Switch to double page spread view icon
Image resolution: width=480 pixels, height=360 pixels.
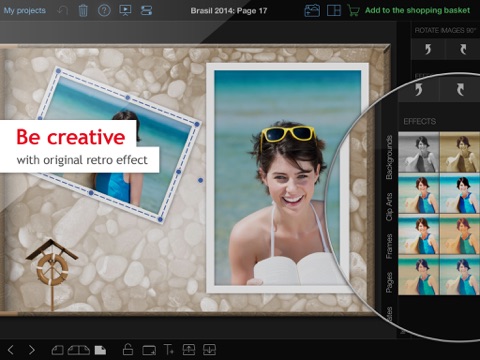(79, 350)
